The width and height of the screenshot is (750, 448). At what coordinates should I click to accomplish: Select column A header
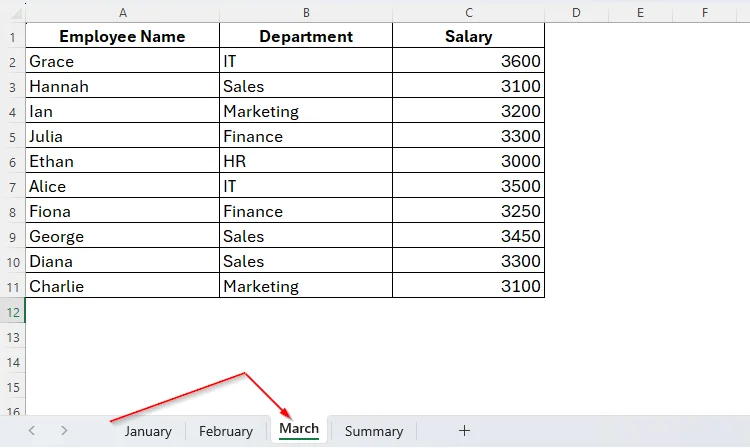[x=123, y=13]
